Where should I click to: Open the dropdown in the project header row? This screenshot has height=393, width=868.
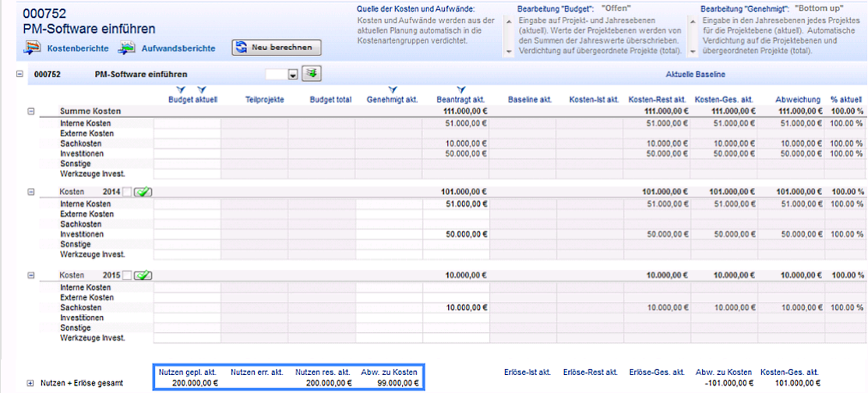tap(293, 75)
